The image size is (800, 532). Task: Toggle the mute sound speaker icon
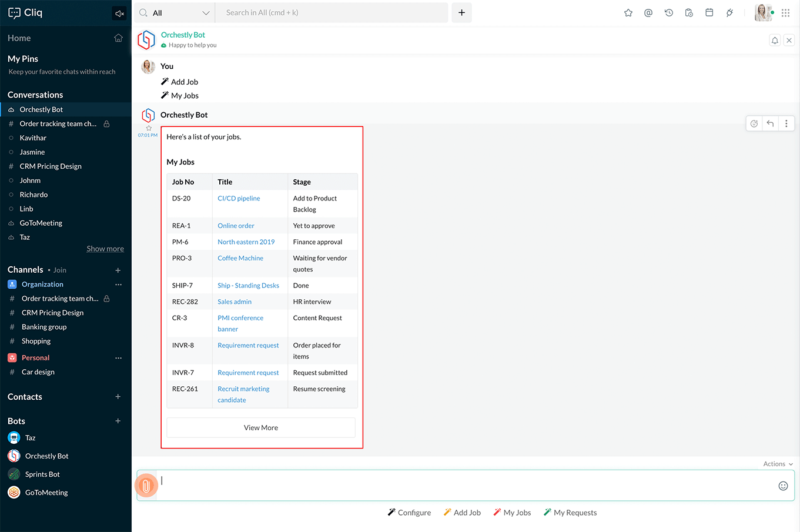[119, 14]
